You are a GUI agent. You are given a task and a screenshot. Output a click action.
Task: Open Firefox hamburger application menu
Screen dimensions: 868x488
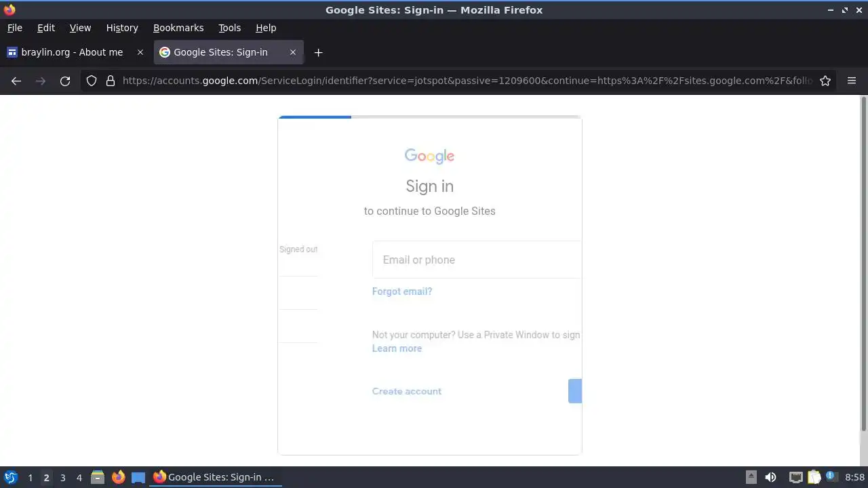pyautogui.click(x=852, y=81)
